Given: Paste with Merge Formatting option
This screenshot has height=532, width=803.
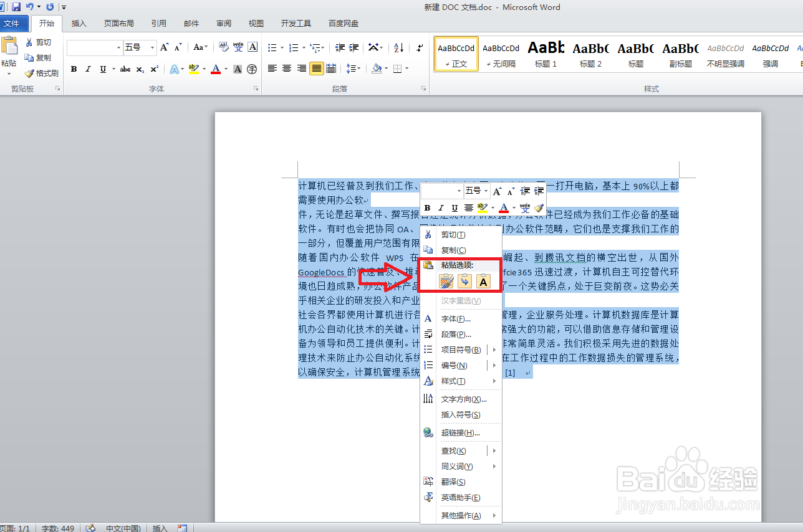Looking at the screenshot, I should (x=464, y=282).
